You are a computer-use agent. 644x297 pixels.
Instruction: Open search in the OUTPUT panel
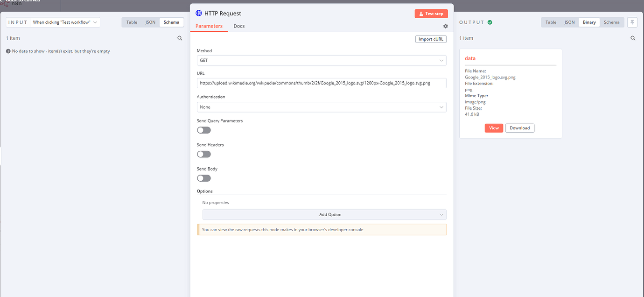[633, 38]
